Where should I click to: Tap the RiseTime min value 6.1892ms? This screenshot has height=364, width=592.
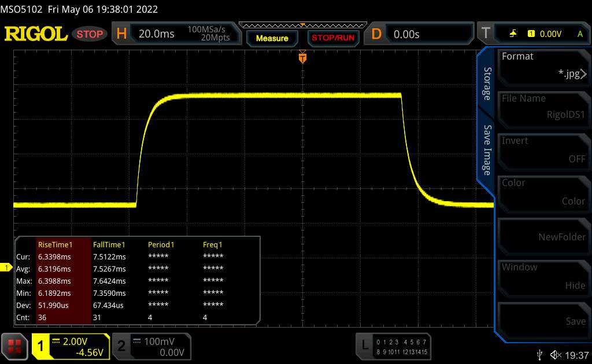click(x=54, y=293)
